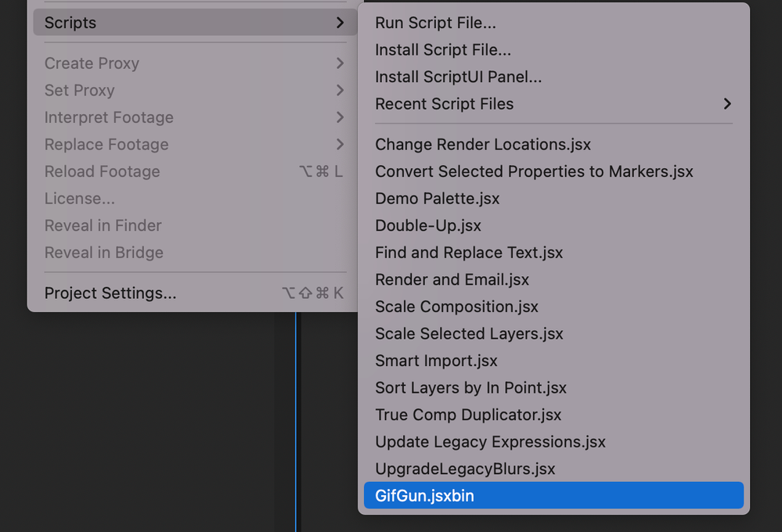The image size is (782, 532).
Task: Click the Scripts submenu arrow
Action: [340, 23]
